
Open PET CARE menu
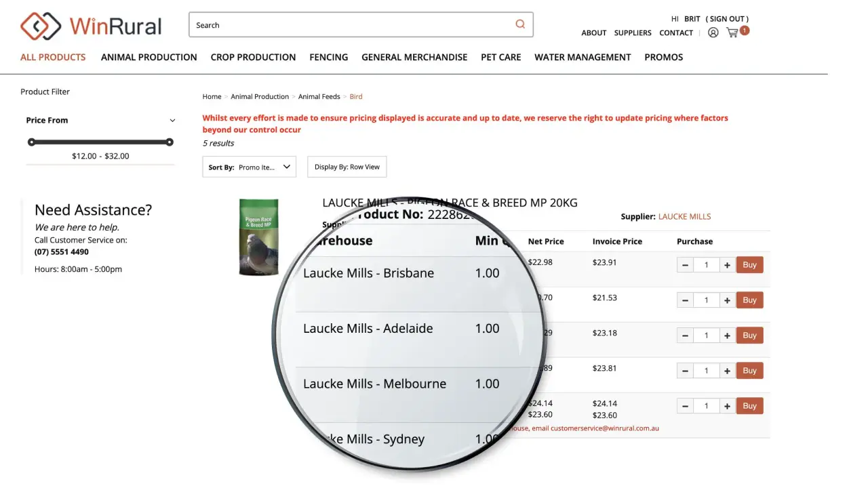[x=501, y=57]
